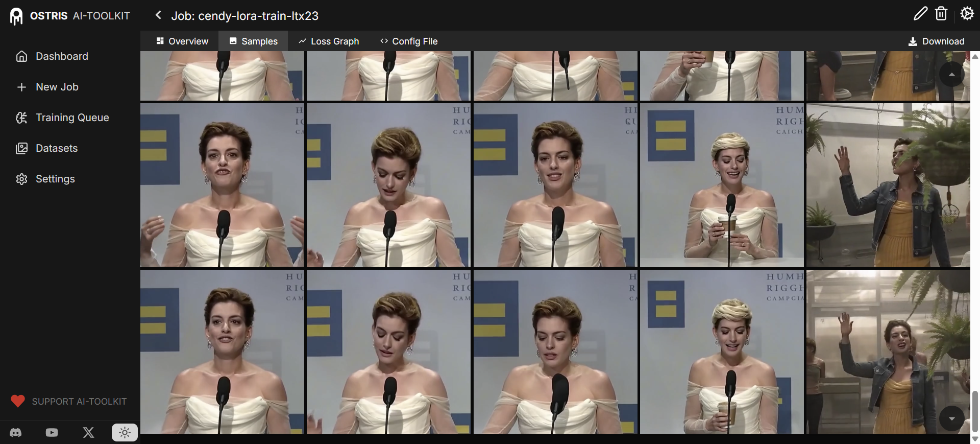Open Datasets in the sidebar
Image resolution: width=980 pixels, height=444 pixels.
[x=56, y=148]
